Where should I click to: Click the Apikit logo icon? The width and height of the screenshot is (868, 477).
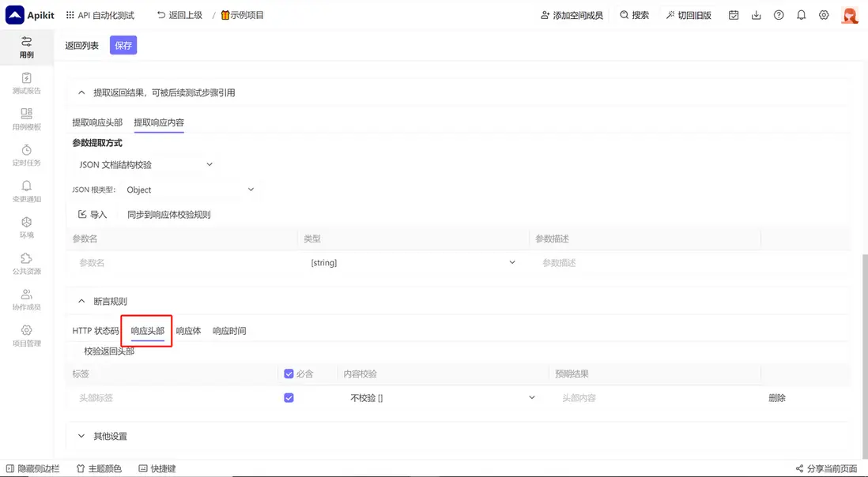click(14, 15)
